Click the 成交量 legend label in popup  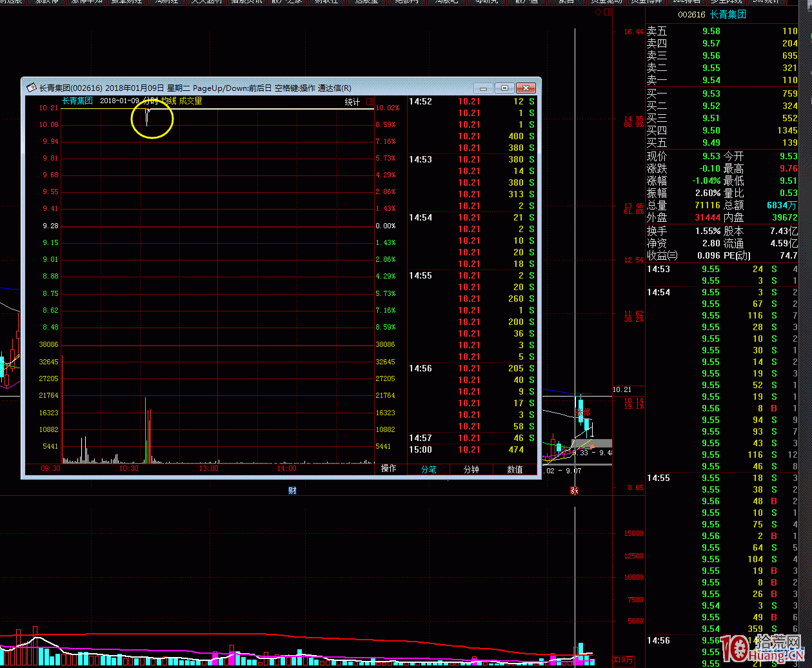coord(191,101)
